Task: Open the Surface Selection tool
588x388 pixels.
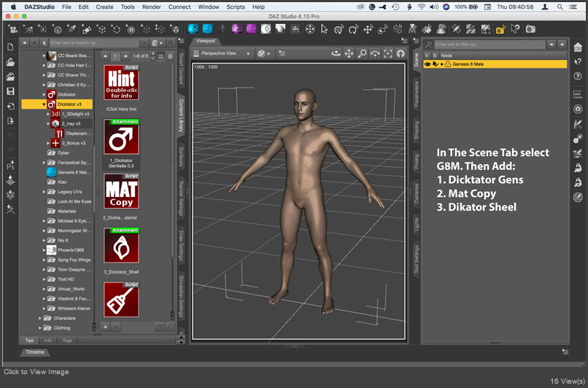Action: tap(427, 29)
